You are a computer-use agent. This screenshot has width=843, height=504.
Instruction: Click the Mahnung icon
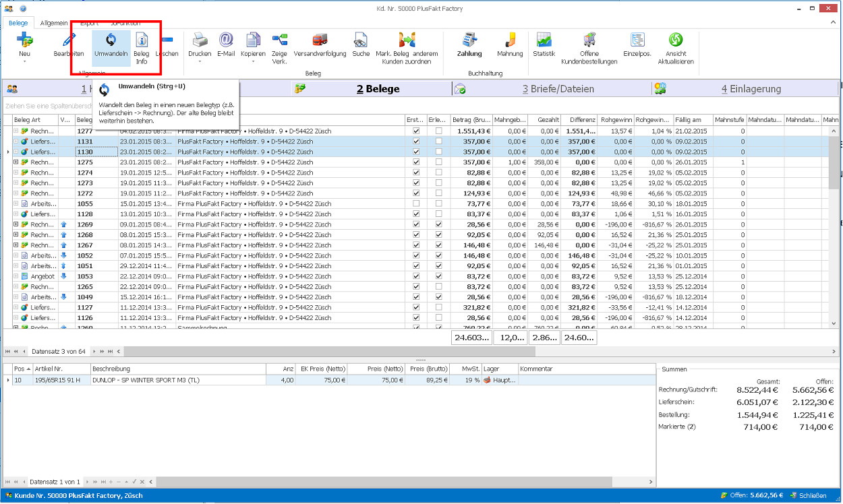[510, 41]
